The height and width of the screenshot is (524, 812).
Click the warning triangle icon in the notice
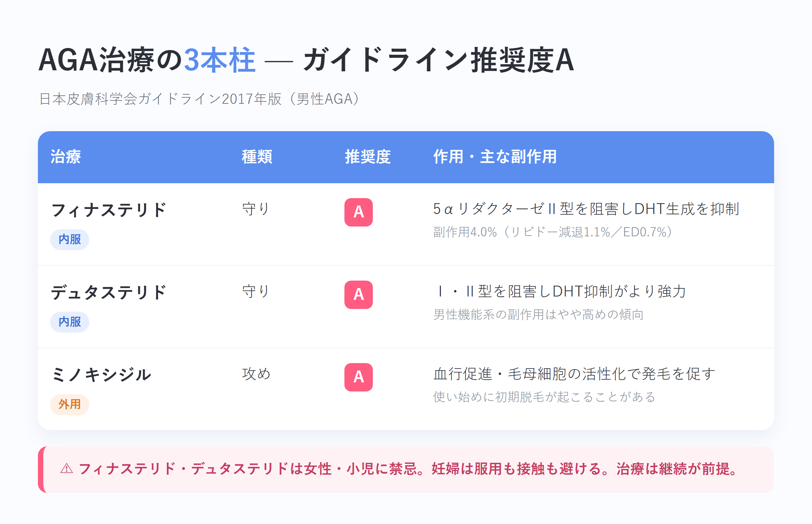[x=67, y=469]
